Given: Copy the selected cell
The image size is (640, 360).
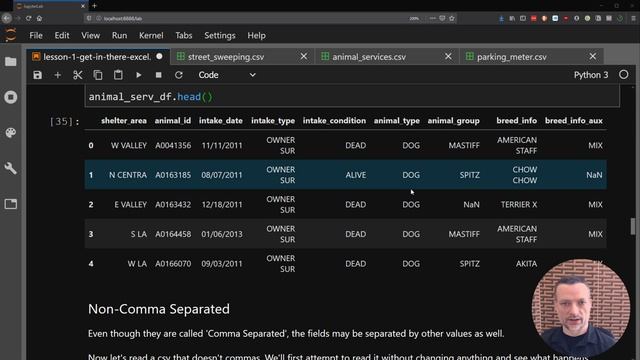Looking at the screenshot, I should pos(98,75).
